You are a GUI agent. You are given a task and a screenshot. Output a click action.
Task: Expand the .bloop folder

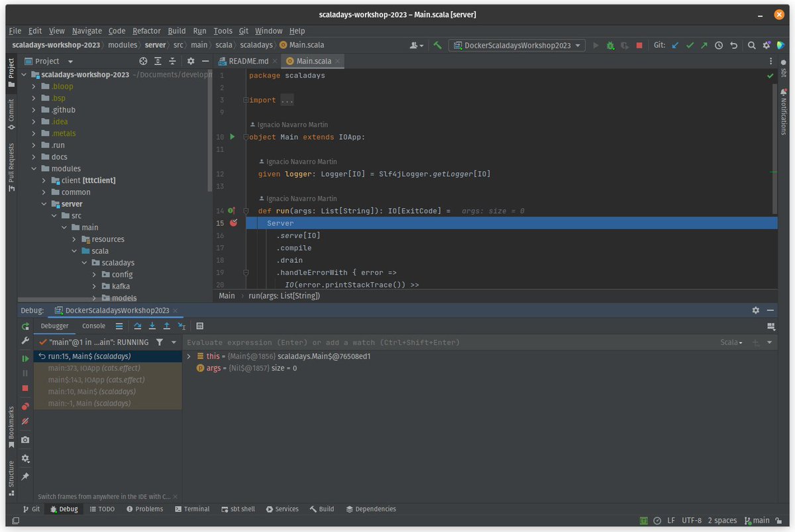click(34, 86)
